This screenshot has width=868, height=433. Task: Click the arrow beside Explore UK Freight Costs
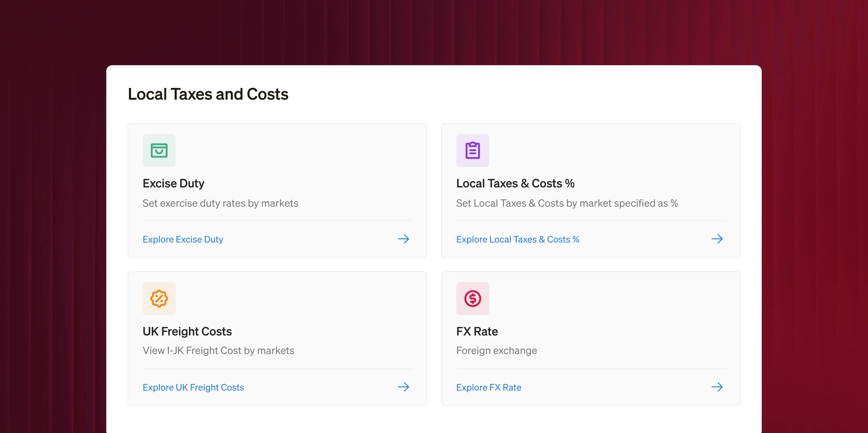coord(403,387)
